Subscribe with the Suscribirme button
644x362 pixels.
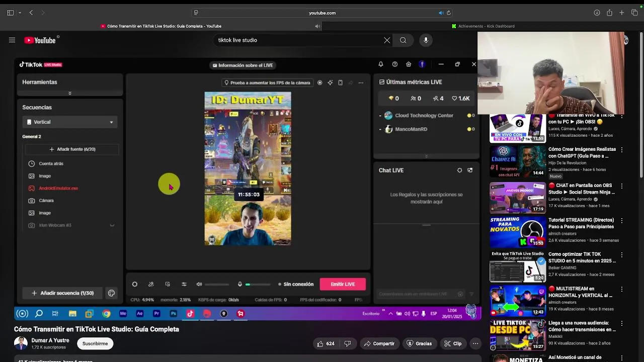95,343
